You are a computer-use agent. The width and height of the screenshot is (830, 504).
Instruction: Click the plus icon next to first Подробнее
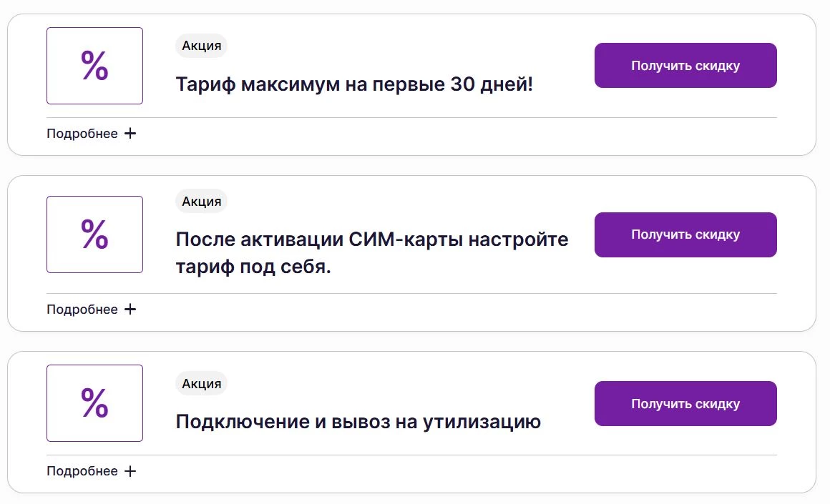pos(131,133)
